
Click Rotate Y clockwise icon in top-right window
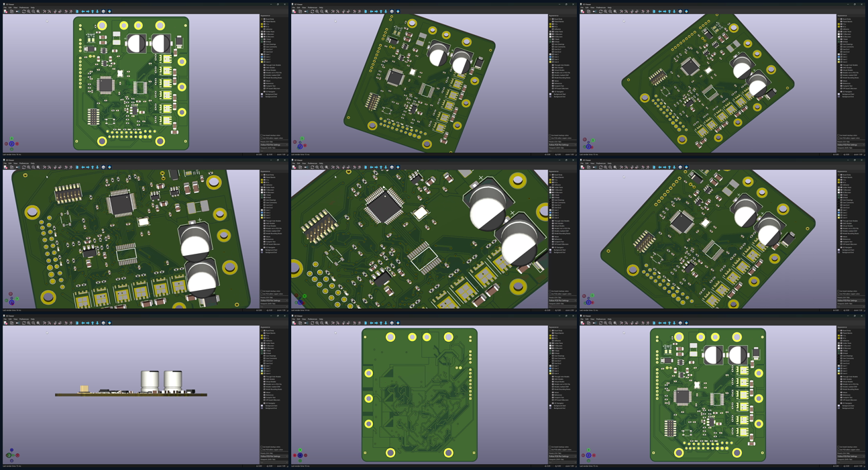632,11
